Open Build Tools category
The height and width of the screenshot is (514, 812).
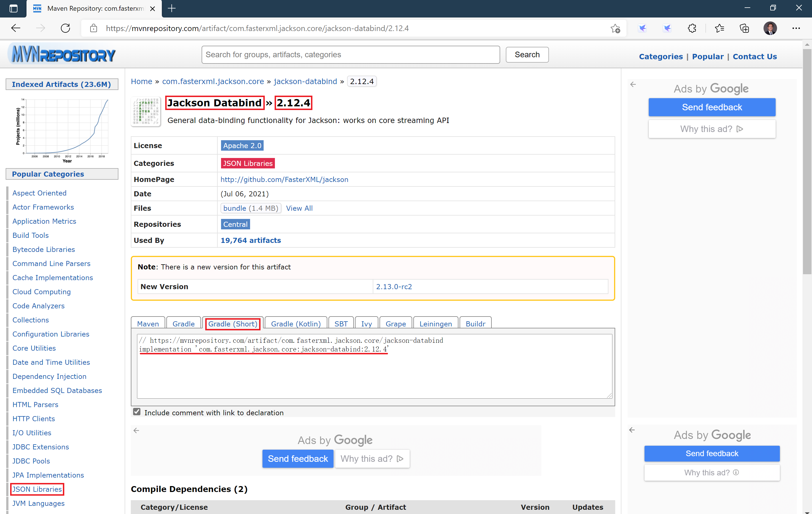pos(30,235)
